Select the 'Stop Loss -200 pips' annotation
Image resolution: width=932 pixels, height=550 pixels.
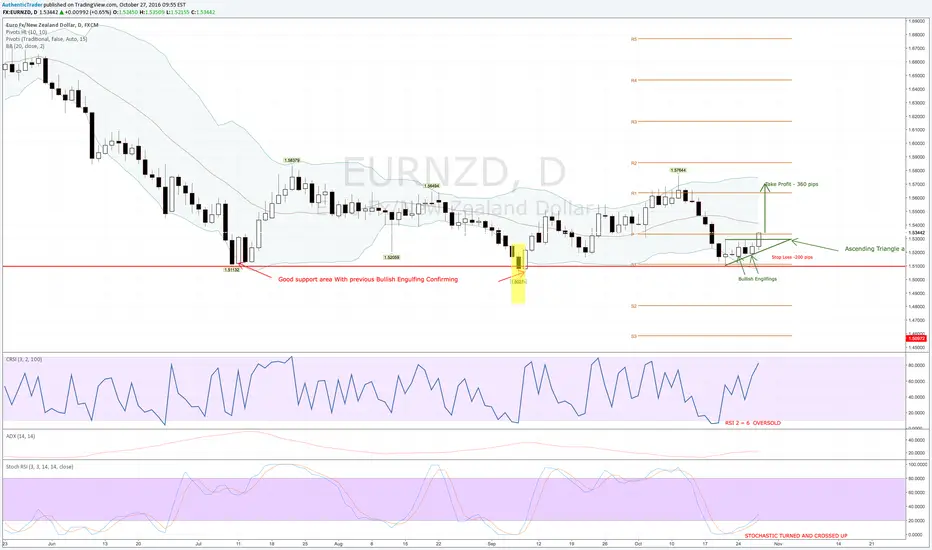coord(792,257)
